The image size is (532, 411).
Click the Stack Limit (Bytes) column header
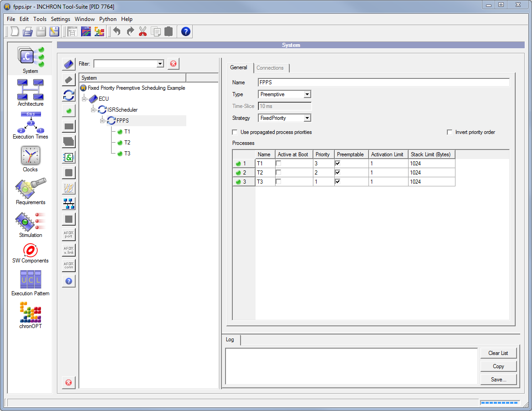pyautogui.click(x=432, y=154)
